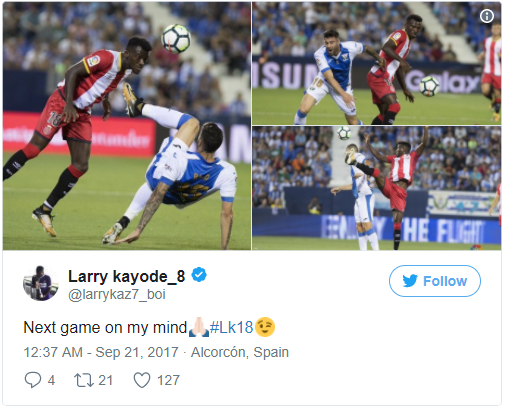Open Larry kayode_8 display name
The height and width of the screenshot is (406, 505).
(127, 276)
